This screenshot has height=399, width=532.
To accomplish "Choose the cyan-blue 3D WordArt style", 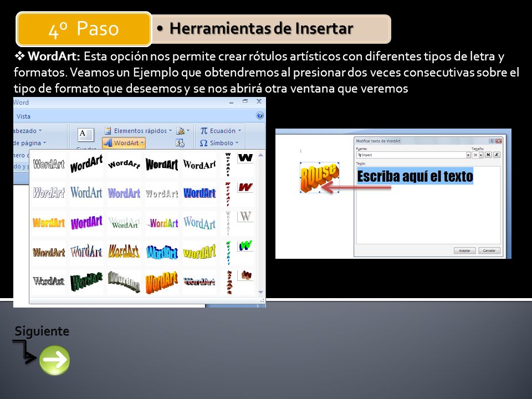I will pyautogui.click(x=162, y=252).
